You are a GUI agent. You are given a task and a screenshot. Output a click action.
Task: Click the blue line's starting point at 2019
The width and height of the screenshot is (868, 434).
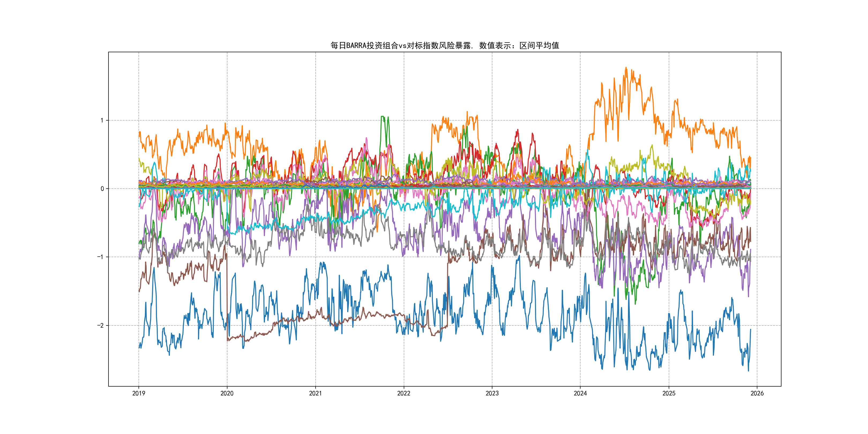point(139,347)
